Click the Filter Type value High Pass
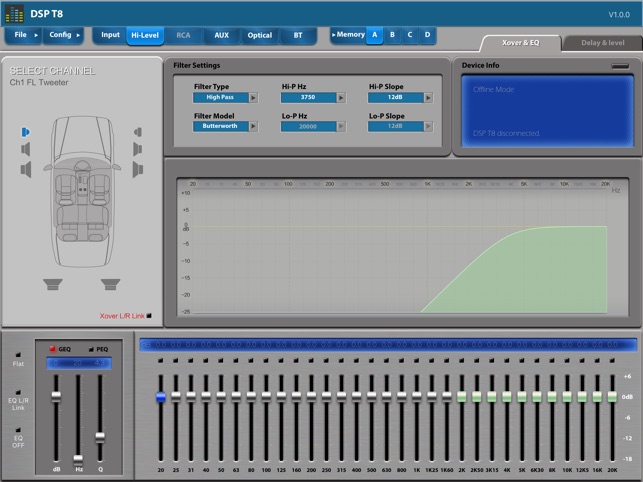643x482 pixels. 221,98
